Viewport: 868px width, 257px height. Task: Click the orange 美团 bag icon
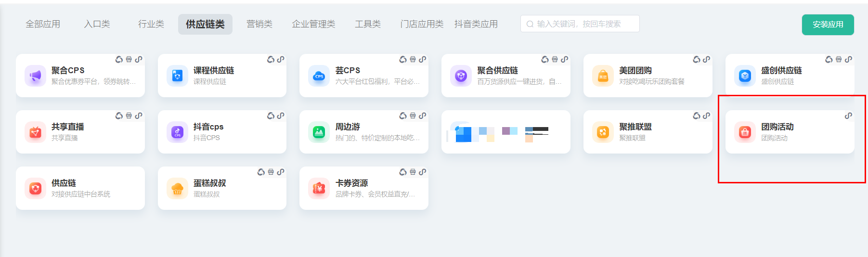(603, 76)
